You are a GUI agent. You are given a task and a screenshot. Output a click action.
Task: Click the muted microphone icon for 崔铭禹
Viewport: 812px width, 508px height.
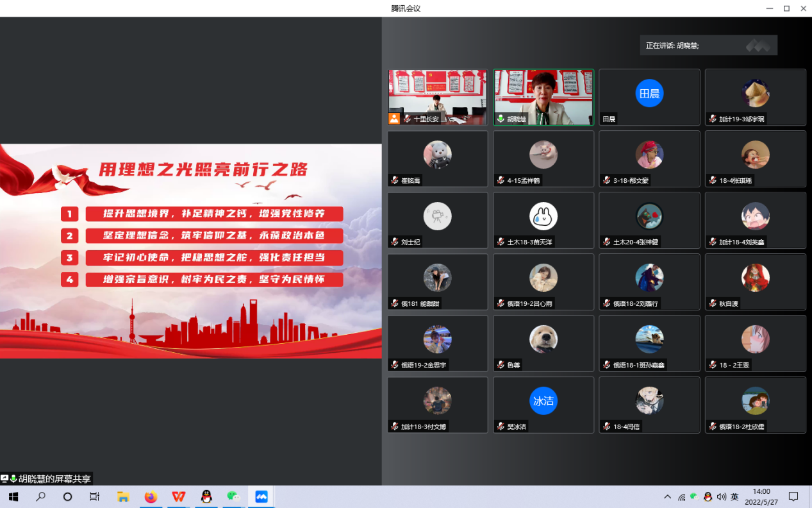coord(395,181)
